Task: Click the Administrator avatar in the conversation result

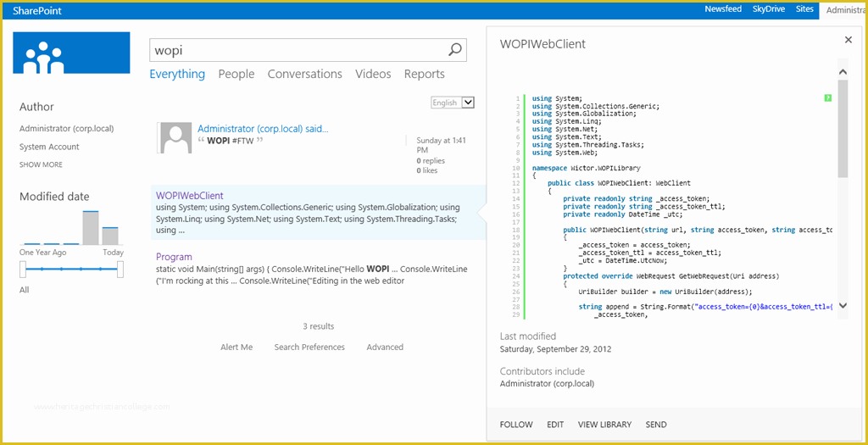Action: pos(176,138)
